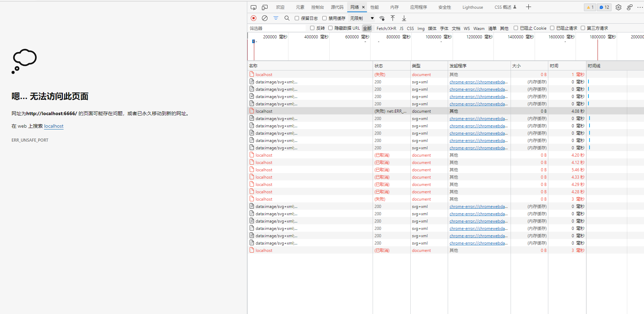The width and height of the screenshot is (644, 314).
Task: Enable the 禁用缓存 checkbox
Action: pyautogui.click(x=324, y=18)
